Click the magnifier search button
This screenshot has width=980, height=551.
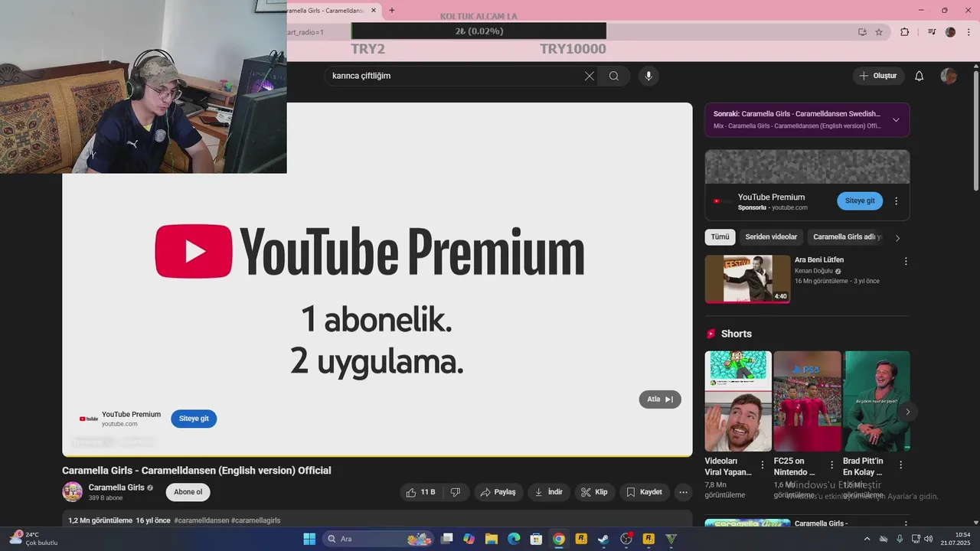(614, 76)
